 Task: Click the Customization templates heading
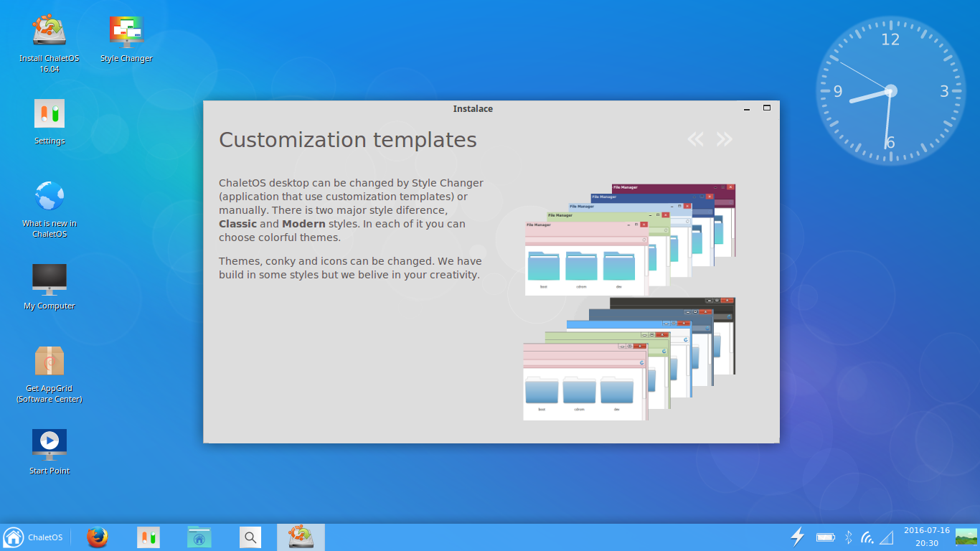[x=348, y=139]
